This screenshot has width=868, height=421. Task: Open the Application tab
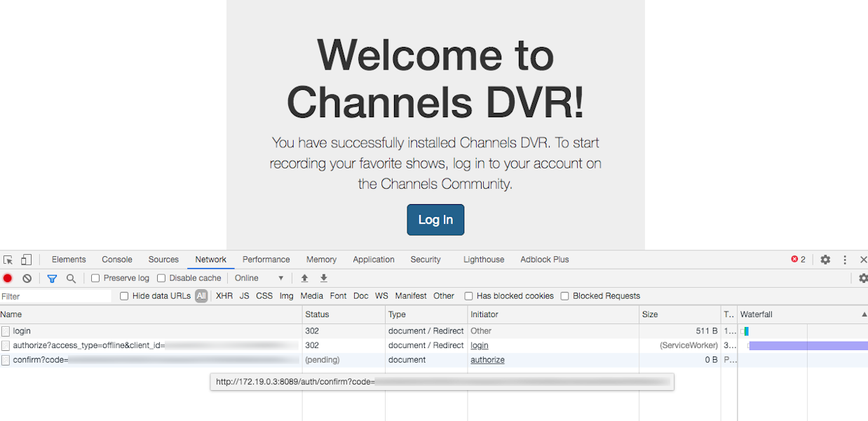click(373, 260)
